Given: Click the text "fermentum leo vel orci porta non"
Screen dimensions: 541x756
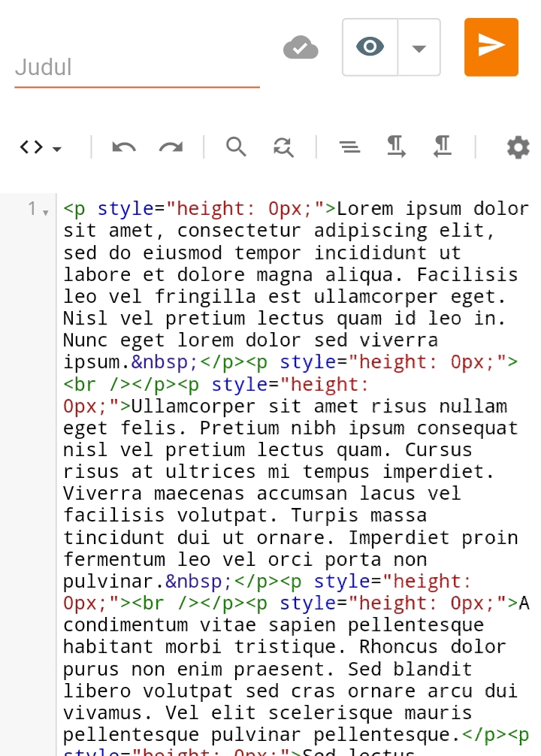Looking at the screenshot, I should coord(245,560).
